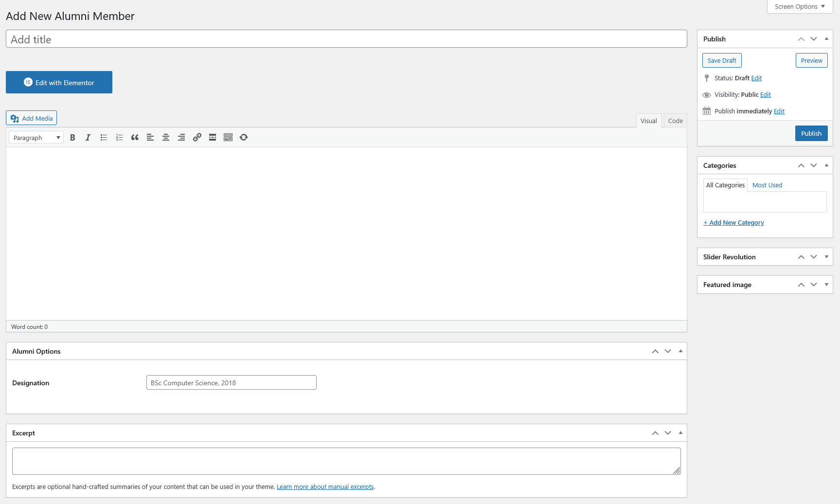This screenshot has width=840, height=504.
Task: Click into the main content editor area
Action: (x=346, y=234)
